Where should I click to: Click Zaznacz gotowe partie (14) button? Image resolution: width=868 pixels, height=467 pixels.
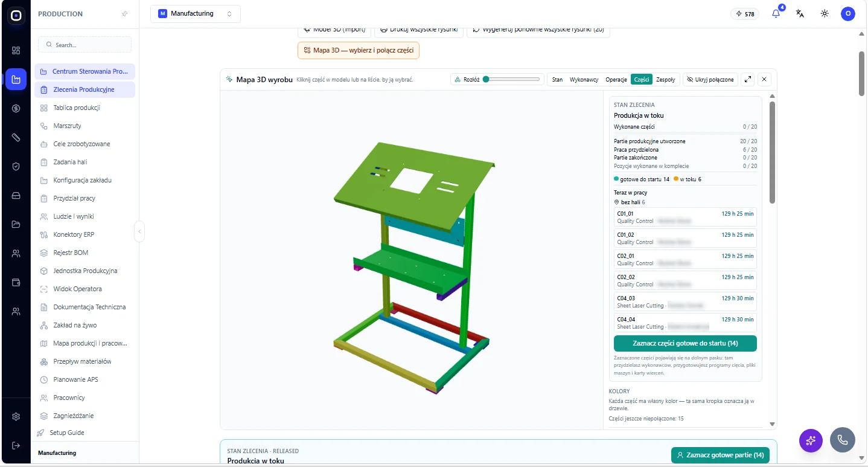720,455
